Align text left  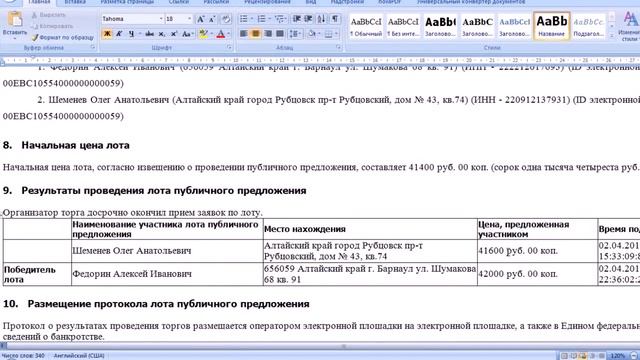point(244,34)
